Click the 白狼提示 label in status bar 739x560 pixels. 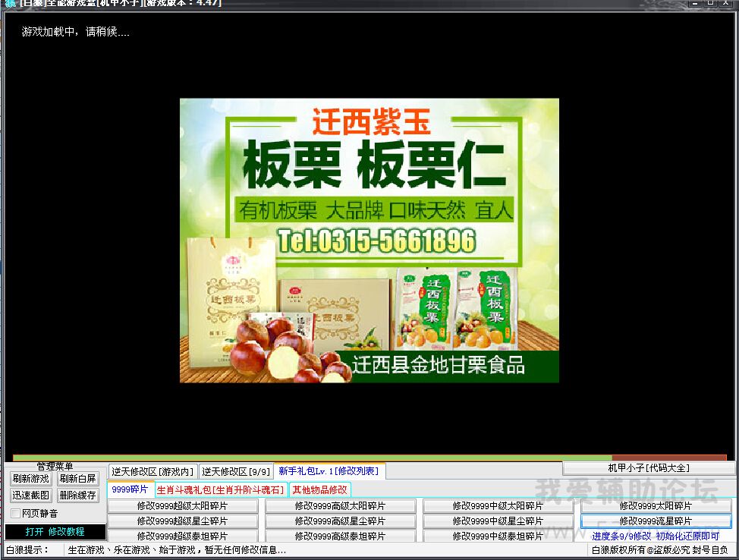(27, 550)
